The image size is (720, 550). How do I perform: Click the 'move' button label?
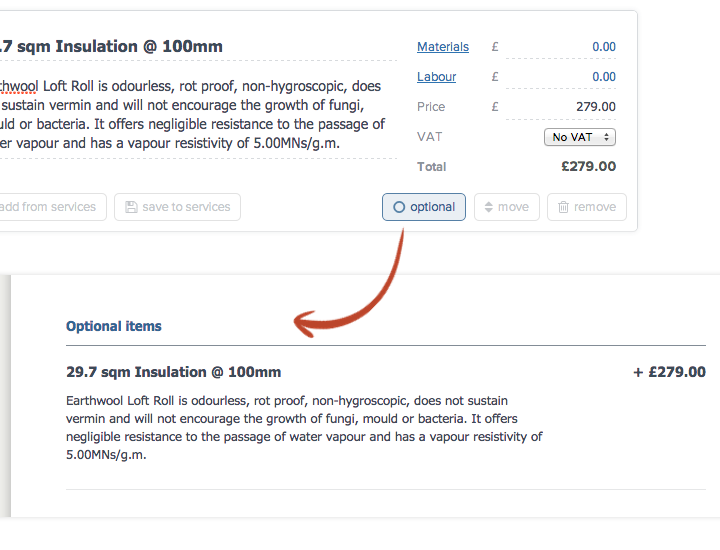(513, 207)
